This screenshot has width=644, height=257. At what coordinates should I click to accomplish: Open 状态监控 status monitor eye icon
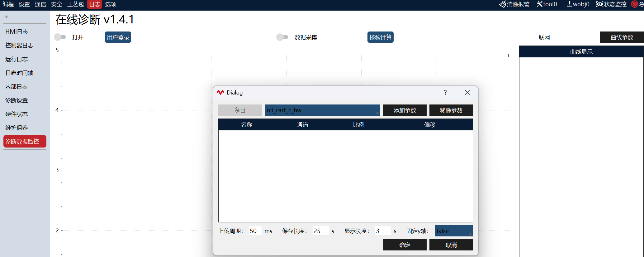(x=599, y=4)
